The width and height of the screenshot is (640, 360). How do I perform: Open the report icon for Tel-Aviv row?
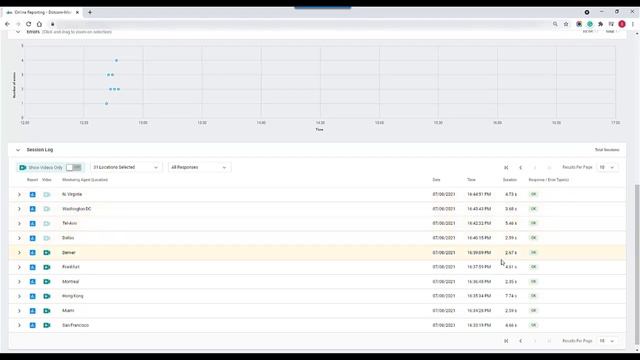(x=33, y=224)
